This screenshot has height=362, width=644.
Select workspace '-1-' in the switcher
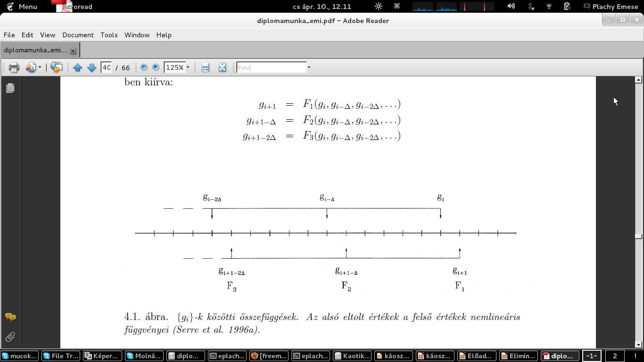pyautogui.click(x=592, y=356)
